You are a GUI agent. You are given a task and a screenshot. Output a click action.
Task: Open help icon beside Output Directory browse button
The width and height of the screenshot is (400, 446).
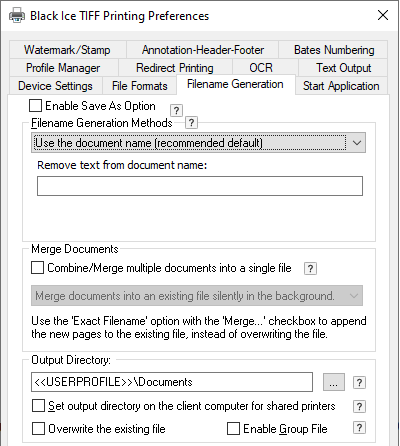point(359,382)
